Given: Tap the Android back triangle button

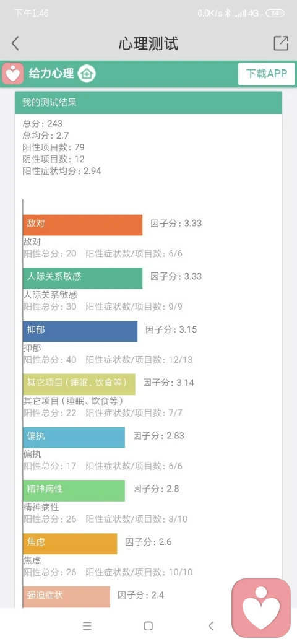Looking at the screenshot, I should click(x=211, y=626).
